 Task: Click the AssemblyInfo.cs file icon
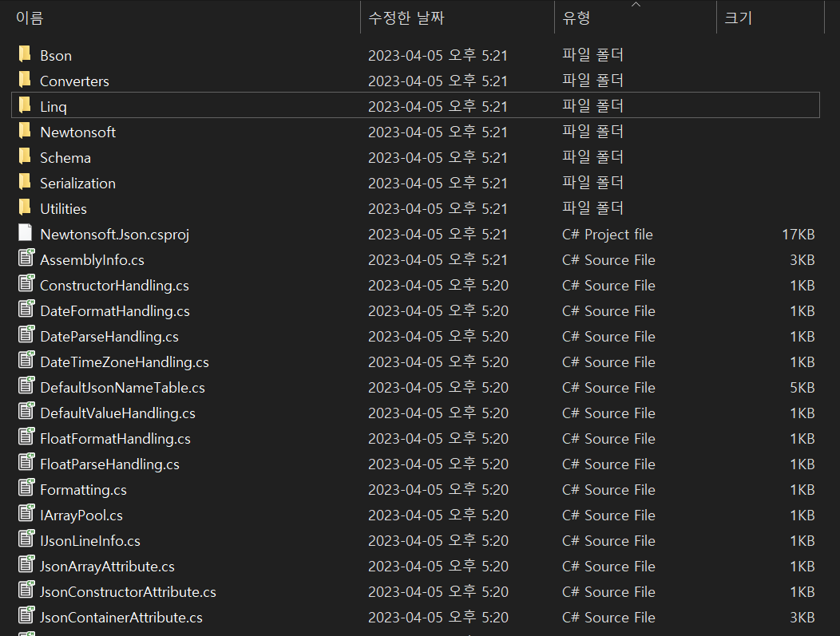click(26, 258)
